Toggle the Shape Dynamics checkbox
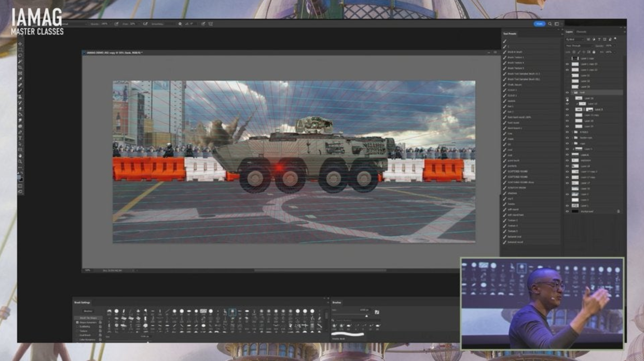Screen dimensions: 644x361 [x=77, y=323]
